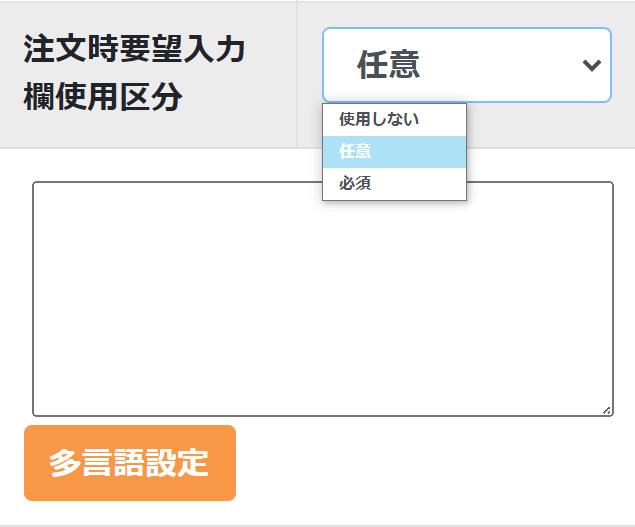
Task: Click the textarea's bottom-right corner handle
Action: pyautogui.click(x=607, y=410)
